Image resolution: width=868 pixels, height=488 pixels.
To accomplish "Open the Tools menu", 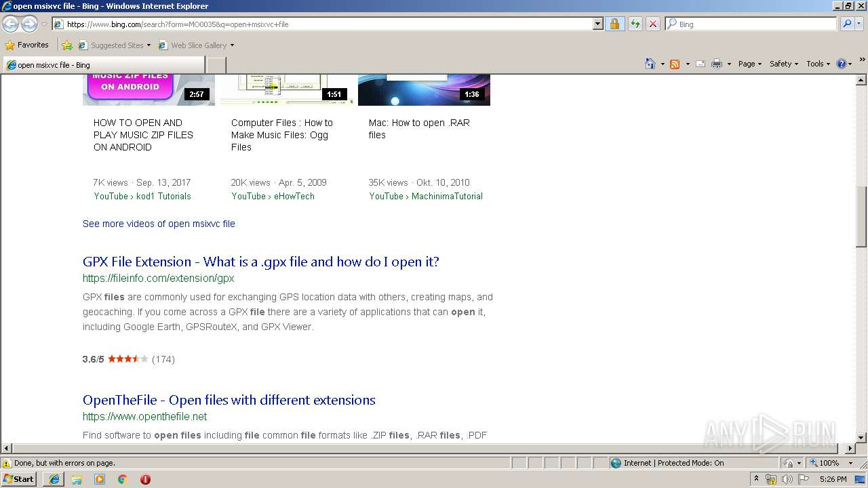I will tap(818, 64).
